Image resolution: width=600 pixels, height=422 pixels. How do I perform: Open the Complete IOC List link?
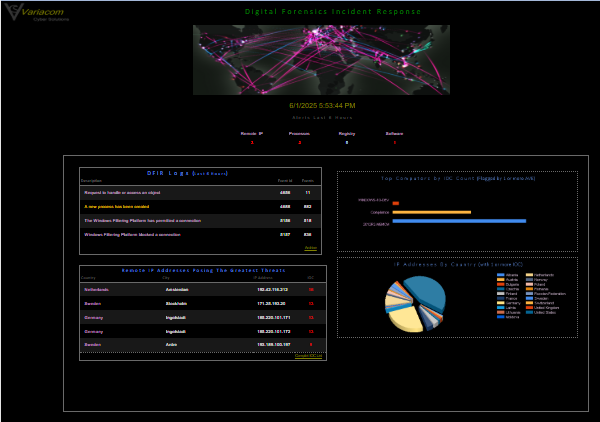[308, 355]
